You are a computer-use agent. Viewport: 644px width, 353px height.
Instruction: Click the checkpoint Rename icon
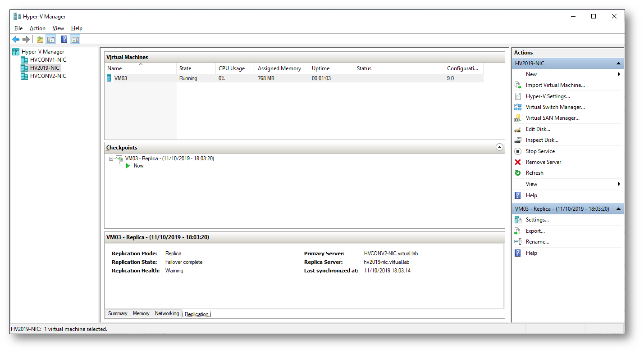pyautogui.click(x=518, y=242)
